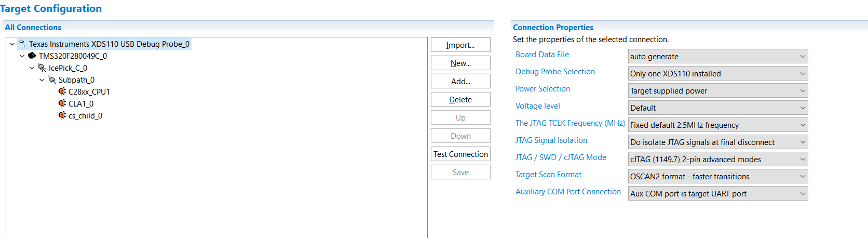This screenshot has width=868, height=238.
Task: Click the JTAG / SWD / cJTAG Mode label
Action: 561,157
